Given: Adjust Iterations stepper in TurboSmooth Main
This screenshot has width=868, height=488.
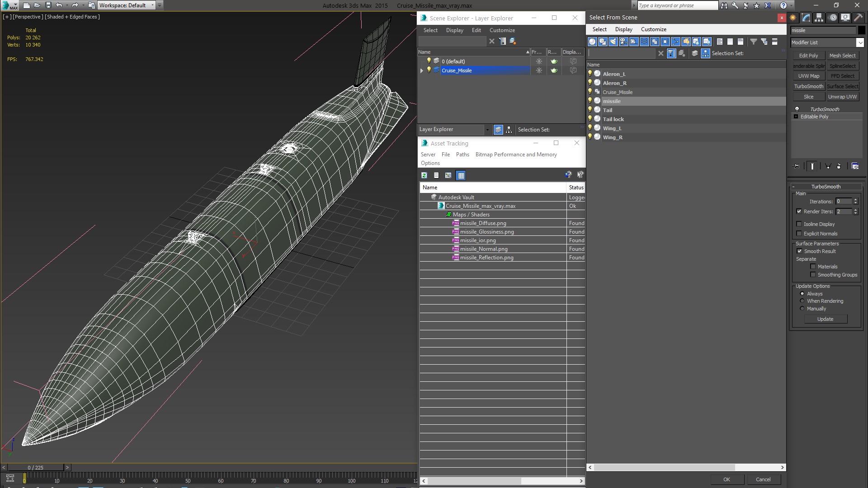Looking at the screenshot, I should point(856,201).
